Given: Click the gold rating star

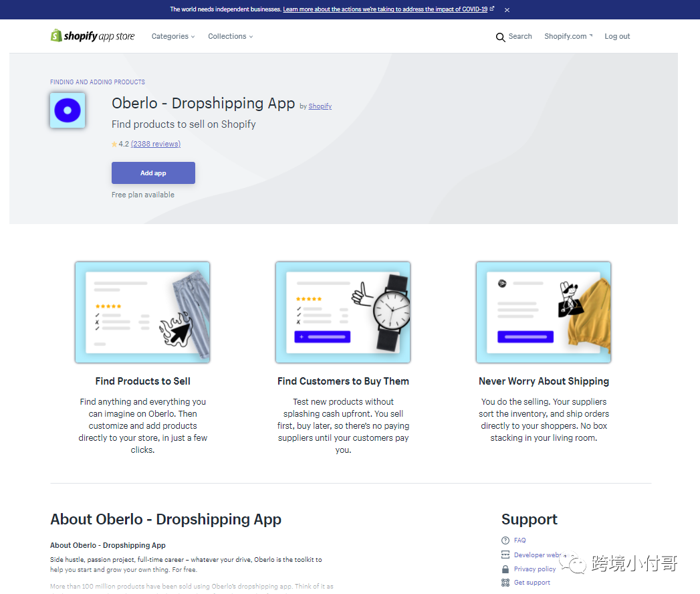Looking at the screenshot, I should coord(114,144).
